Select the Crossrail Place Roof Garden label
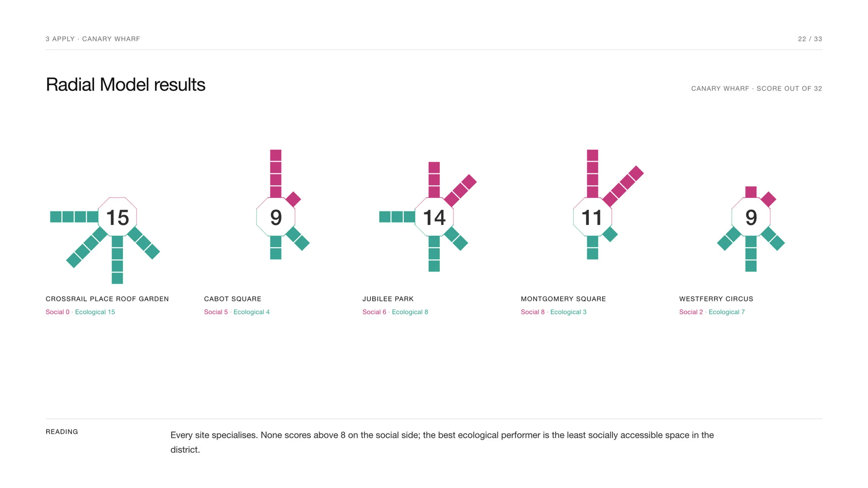This screenshot has height=488, width=868. [x=107, y=299]
